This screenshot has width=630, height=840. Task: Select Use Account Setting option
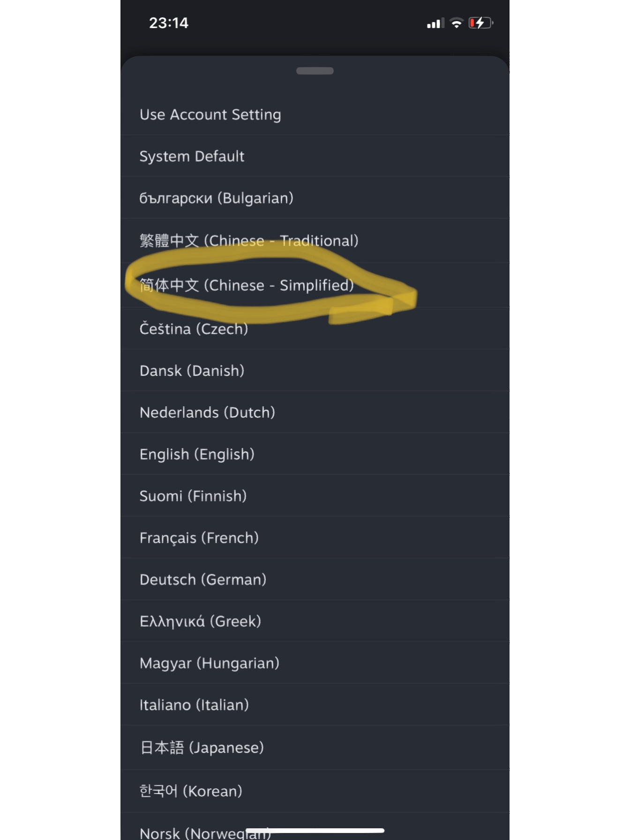click(315, 114)
